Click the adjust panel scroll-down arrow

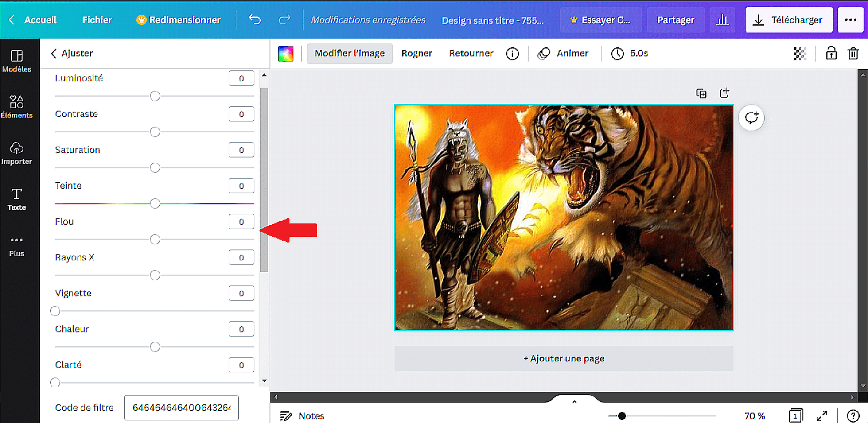coord(264,381)
